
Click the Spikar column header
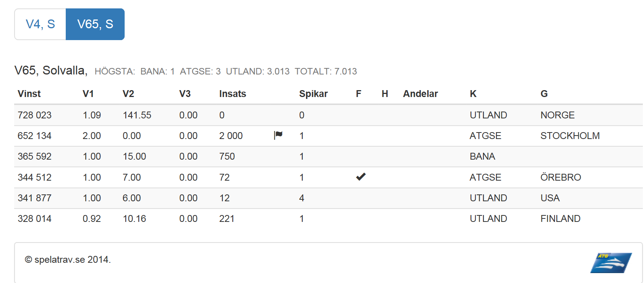click(313, 94)
